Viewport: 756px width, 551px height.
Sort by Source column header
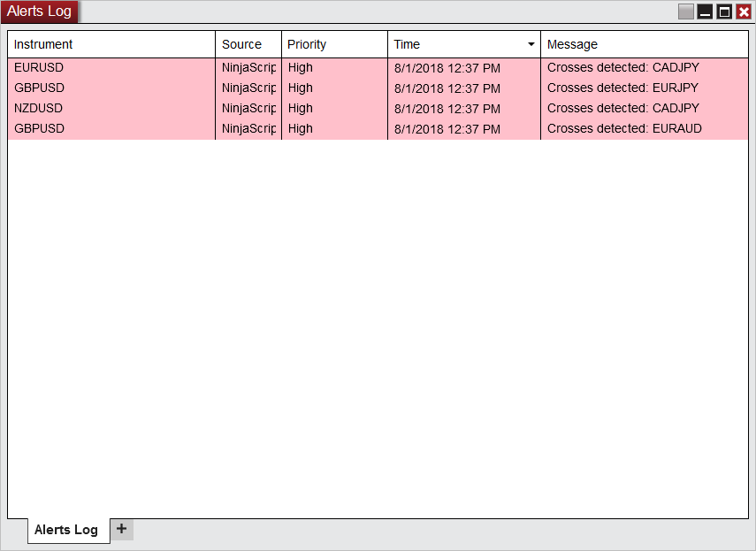click(x=248, y=44)
